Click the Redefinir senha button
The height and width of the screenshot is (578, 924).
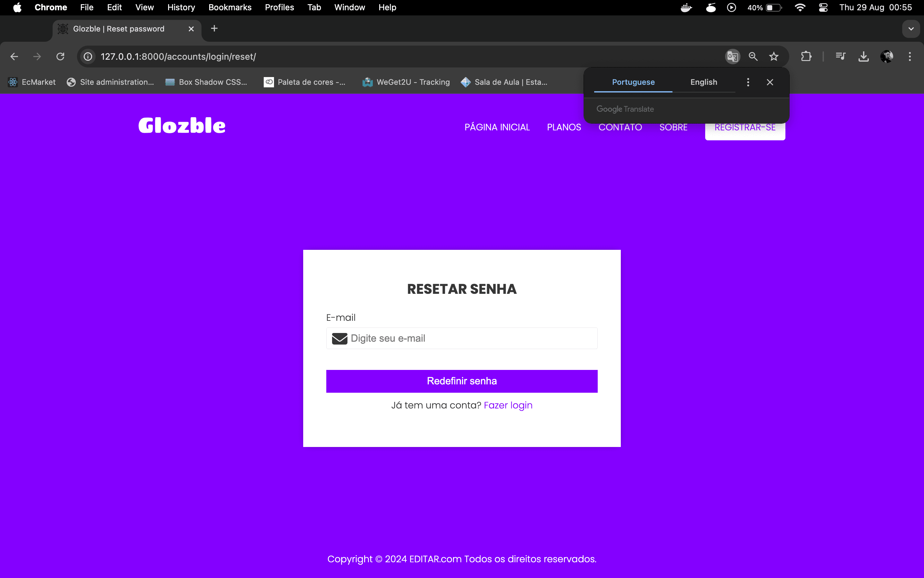tap(462, 381)
